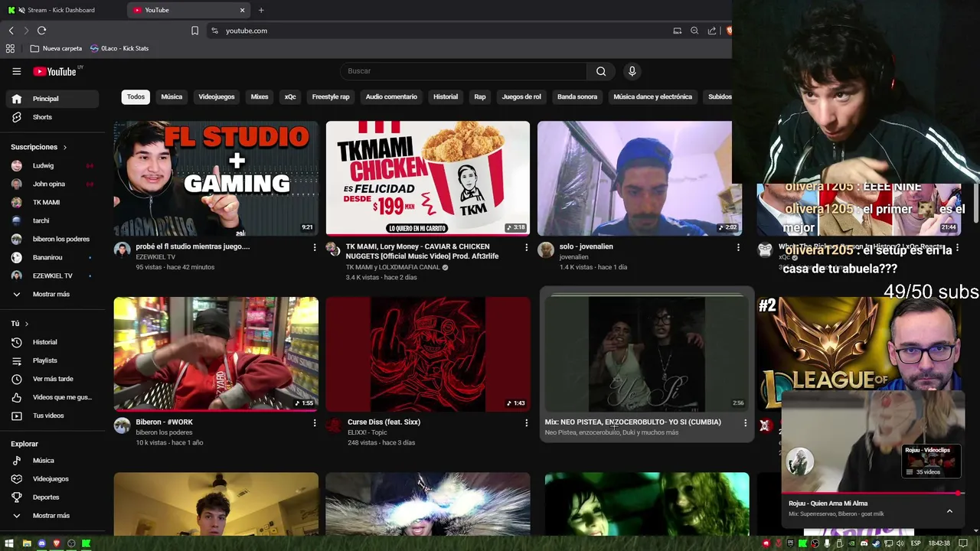Close the YouTube browser tab

pos(243,10)
